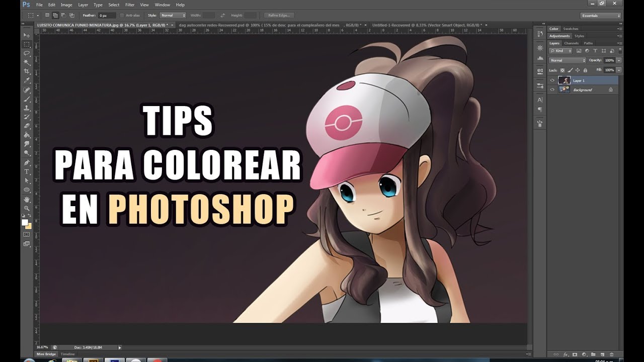644x362 pixels.
Task: Switch to the Styles tab
Action: tap(579, 36)
